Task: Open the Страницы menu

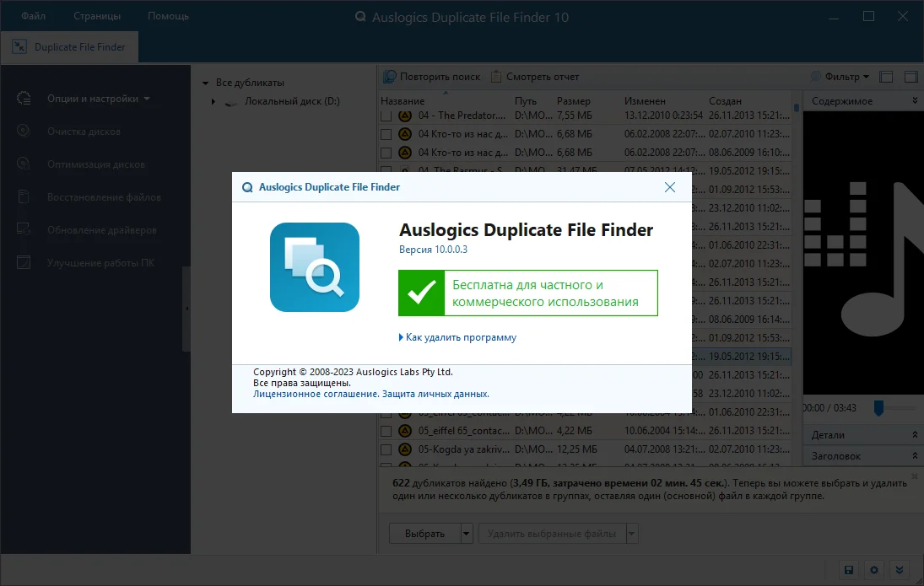Action: coord(97,16)
